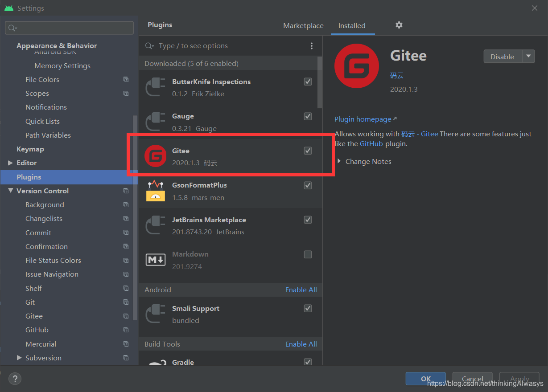Click the help question mark button

15,379
